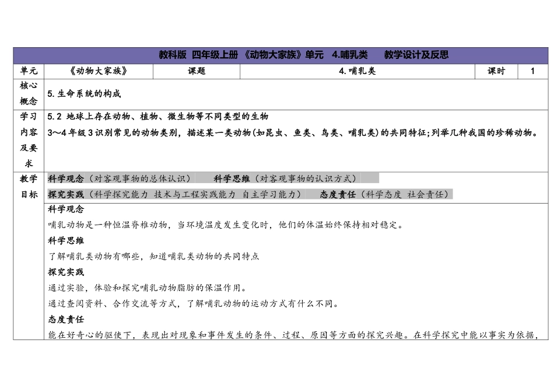Click the line 5.2 地球上存在动物、植物、微生物

(x=158, y=117)
